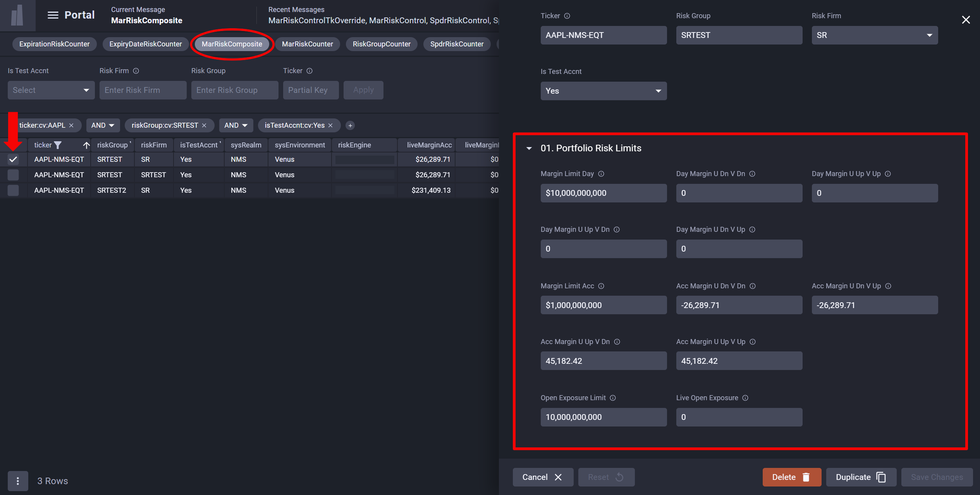Click info icon next to Margin Limit Day

point(601,174)
